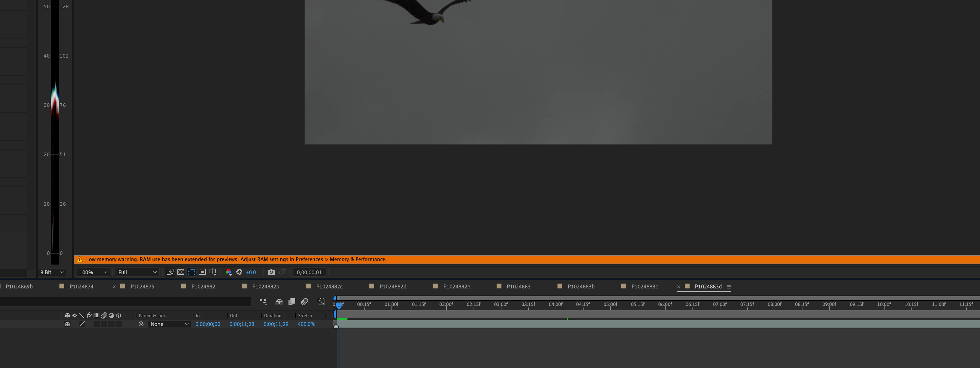Click Show Channel RGB circles icon
The width and height of the screenshot is (980, 368).
point(228,272)
